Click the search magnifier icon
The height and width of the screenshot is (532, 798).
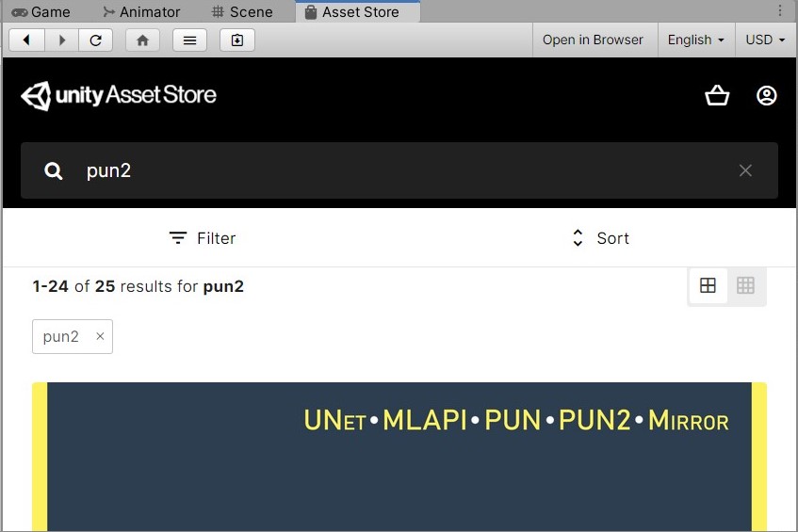click(x=53, y=170)
